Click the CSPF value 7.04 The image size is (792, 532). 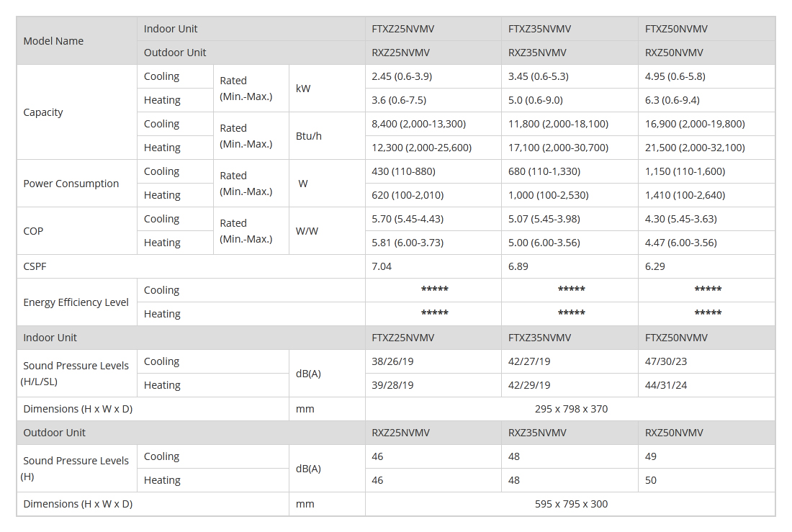[x=382, y=266]
